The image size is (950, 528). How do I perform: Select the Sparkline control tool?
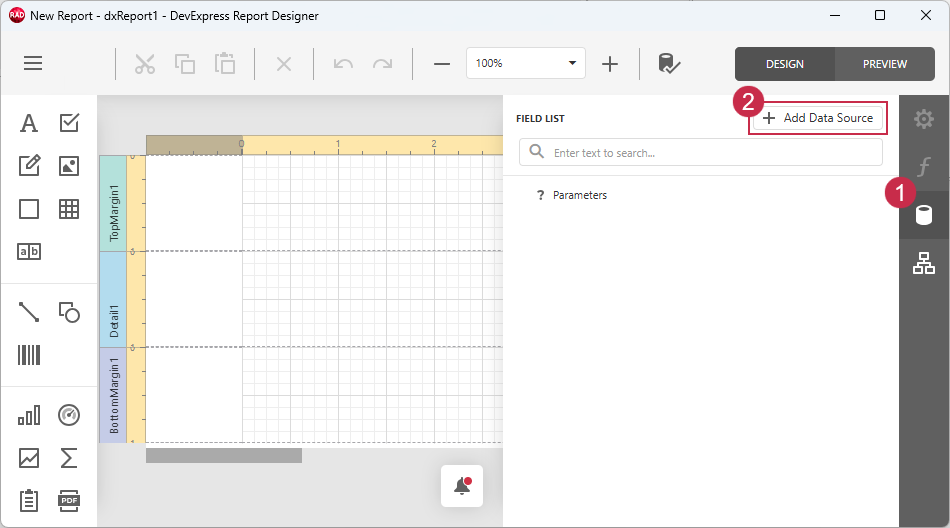click(28, 458)
